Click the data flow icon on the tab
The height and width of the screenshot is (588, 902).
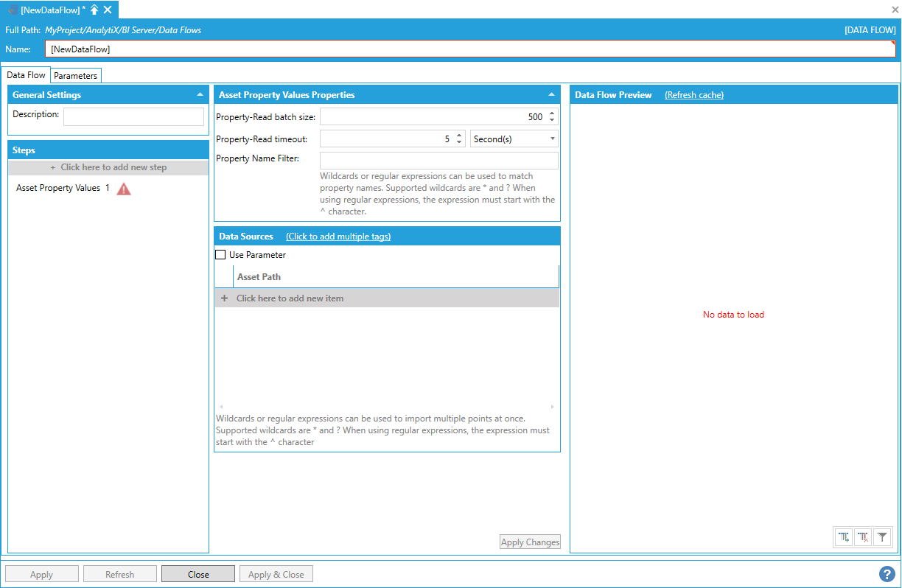pos(13,10)
